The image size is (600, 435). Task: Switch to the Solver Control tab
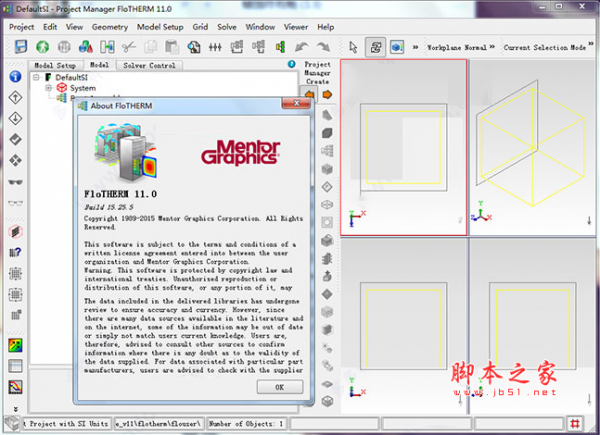point(149,65)
